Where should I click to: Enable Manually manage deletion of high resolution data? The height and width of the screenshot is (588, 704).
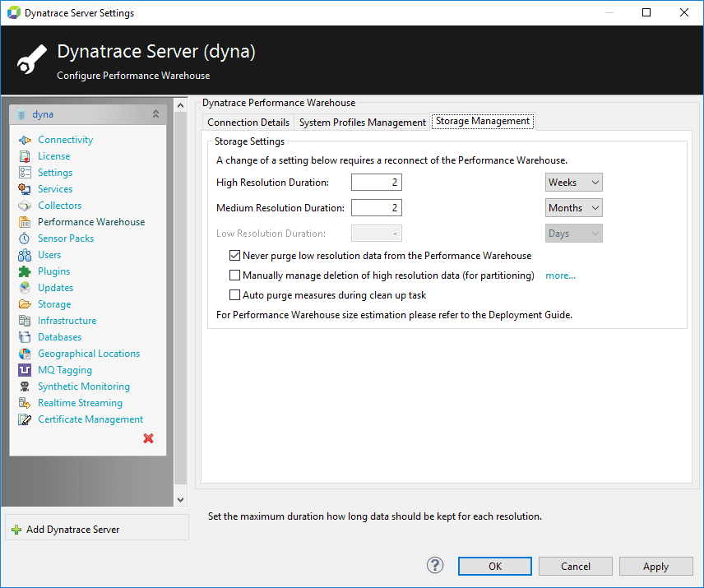tap(234, 275)
